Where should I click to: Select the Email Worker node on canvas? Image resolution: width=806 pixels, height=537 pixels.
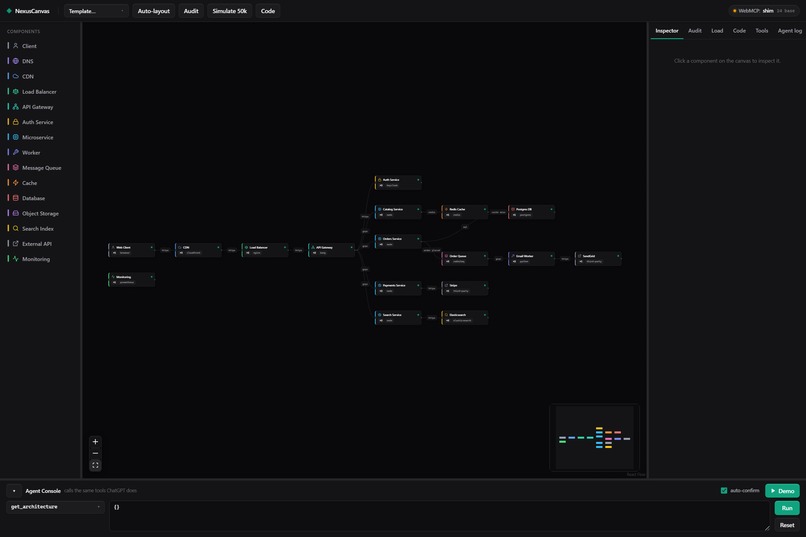[x=532, y=258]
